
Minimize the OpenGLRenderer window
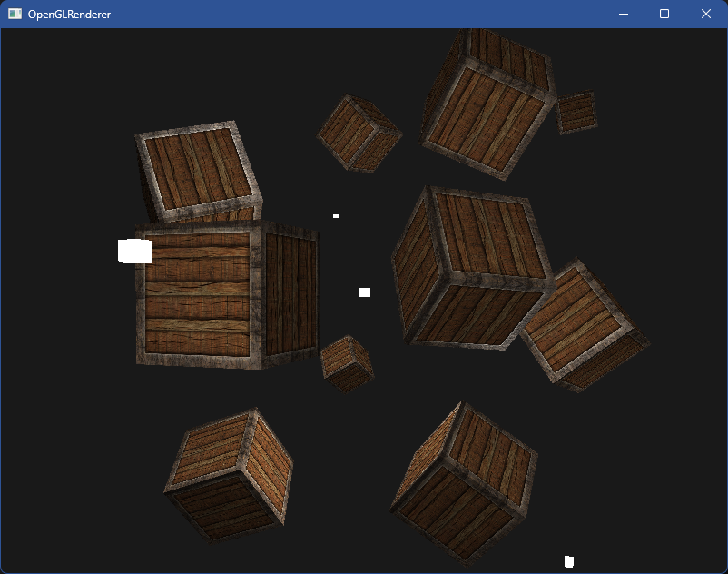(x=624, y=14)
